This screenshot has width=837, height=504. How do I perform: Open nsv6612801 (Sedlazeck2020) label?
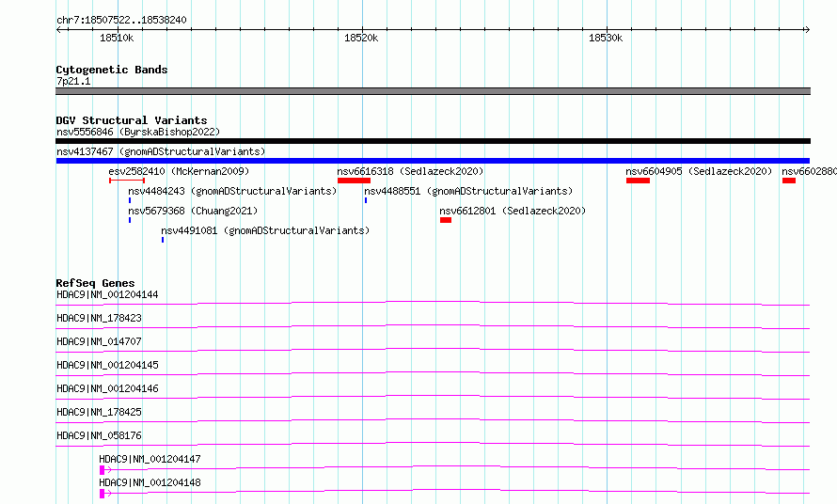(x=513, y=211)
